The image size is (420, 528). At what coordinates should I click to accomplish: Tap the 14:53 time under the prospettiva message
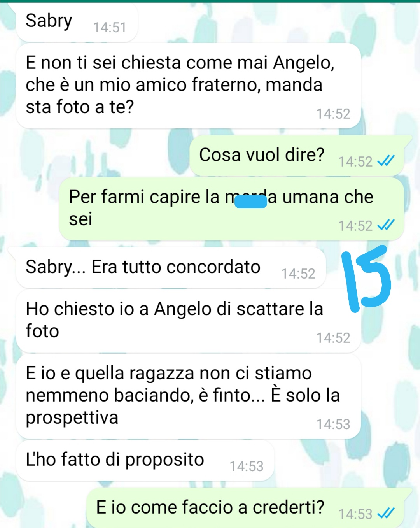pos(333,424)
